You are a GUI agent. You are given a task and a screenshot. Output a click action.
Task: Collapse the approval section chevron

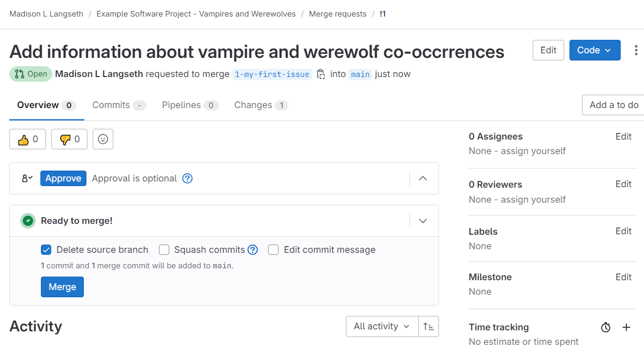423,178
